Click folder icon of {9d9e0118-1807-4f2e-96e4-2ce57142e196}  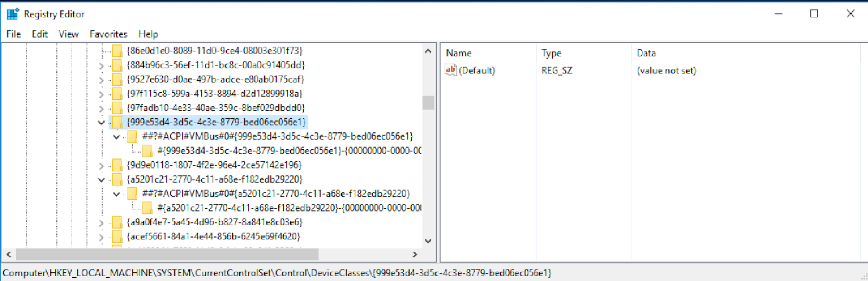pyautogui.click(x=117, y=165)
